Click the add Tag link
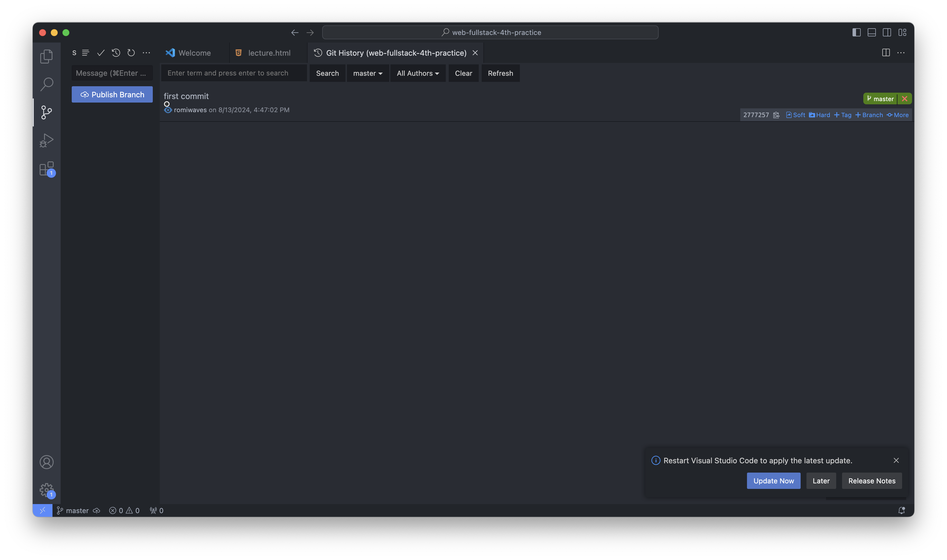947x560 pixels. [x=842, y=115]
